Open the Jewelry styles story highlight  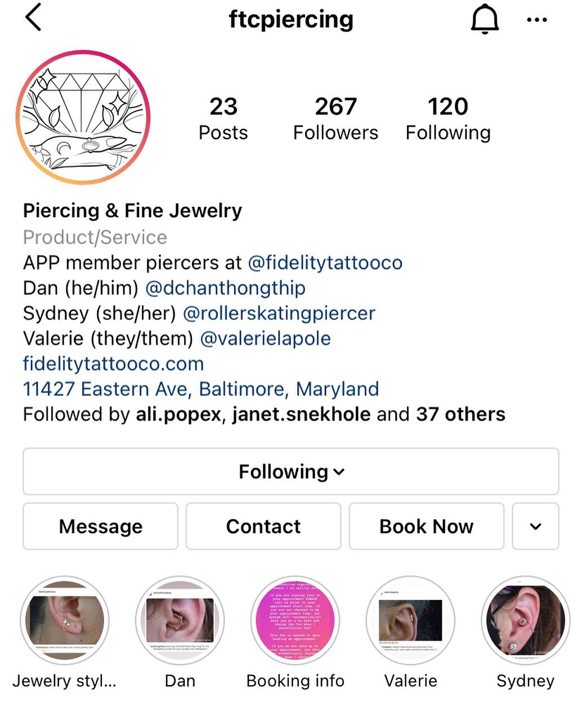pos(65,620)
